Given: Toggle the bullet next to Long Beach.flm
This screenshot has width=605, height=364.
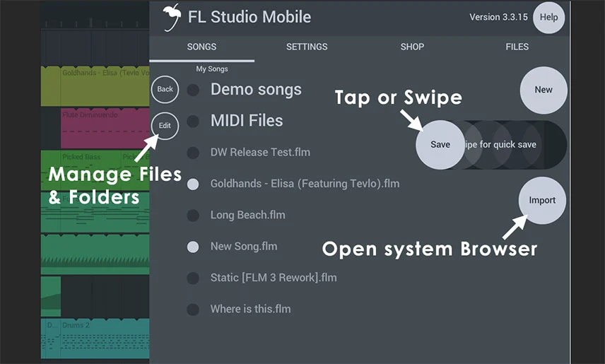Looking at the screenshot, I should pyautogui.click(x=193, y=216).
